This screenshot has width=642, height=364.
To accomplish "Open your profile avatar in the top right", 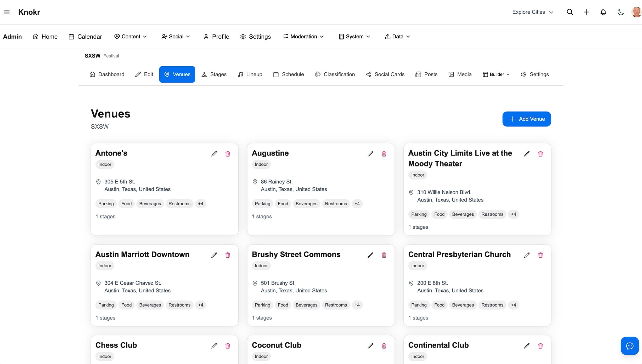I will tap(636, 12).
